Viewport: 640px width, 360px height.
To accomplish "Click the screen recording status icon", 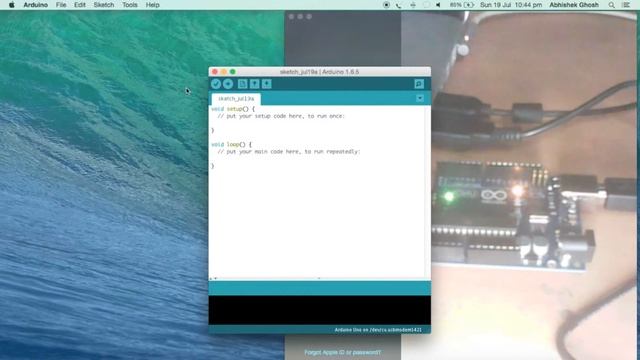I will [x=386, y=5].
